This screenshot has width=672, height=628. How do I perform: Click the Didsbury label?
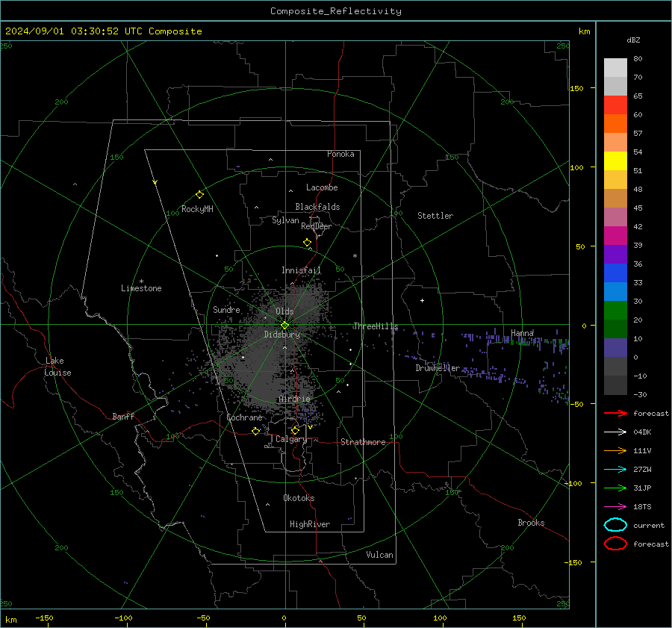click(x=281, y=335)
